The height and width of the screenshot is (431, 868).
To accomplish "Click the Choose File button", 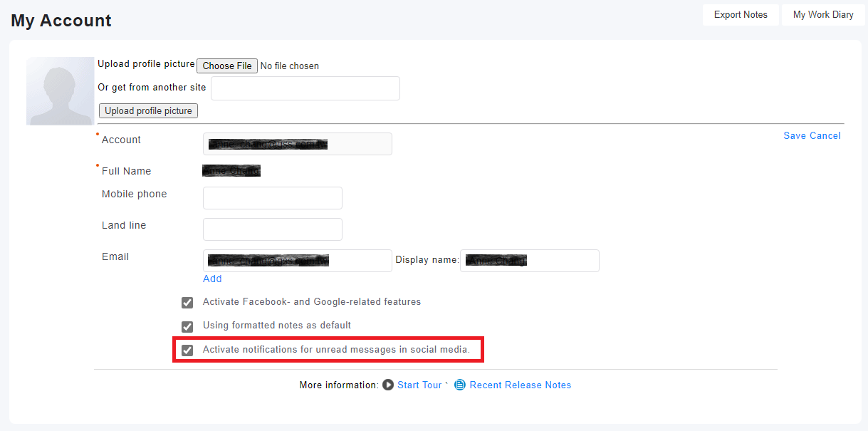I will click(x=227, y=66).
